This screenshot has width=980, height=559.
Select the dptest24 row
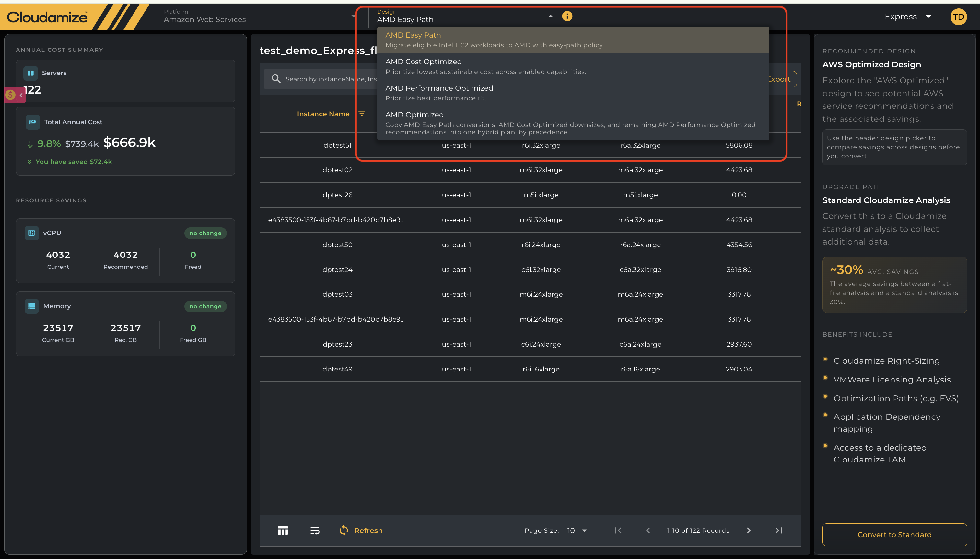tap(530, 269)
